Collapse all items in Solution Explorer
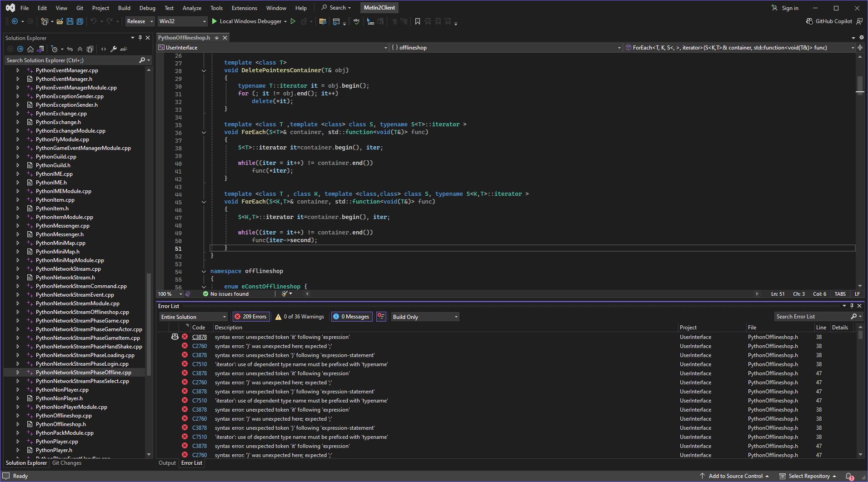The image size is (868, 482). click(80, 49)
